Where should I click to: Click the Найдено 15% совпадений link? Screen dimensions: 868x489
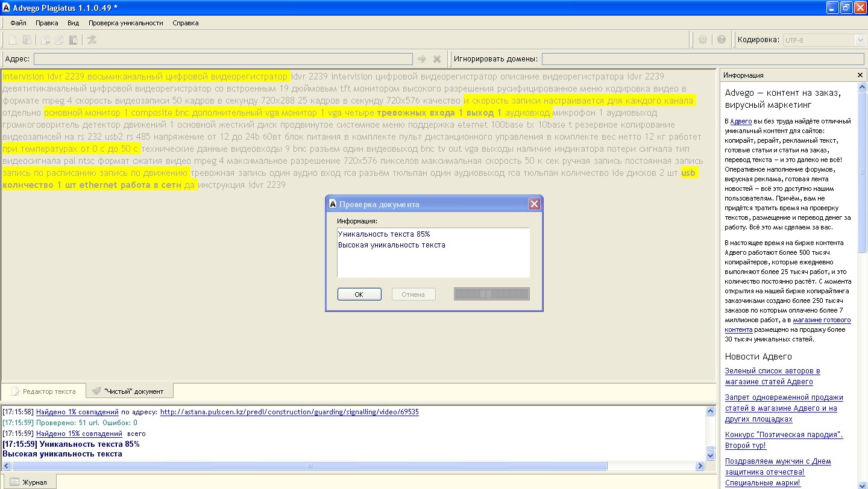coord(79,434)
